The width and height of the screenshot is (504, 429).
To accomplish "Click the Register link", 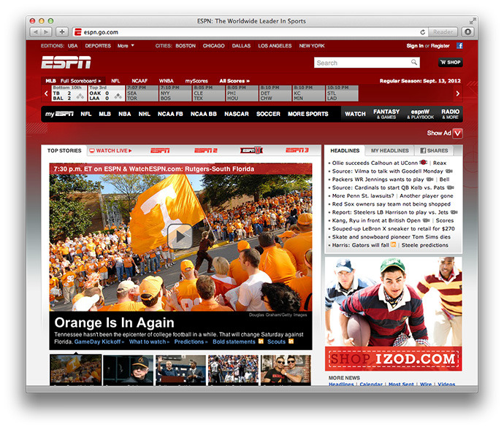I will 440,45.
